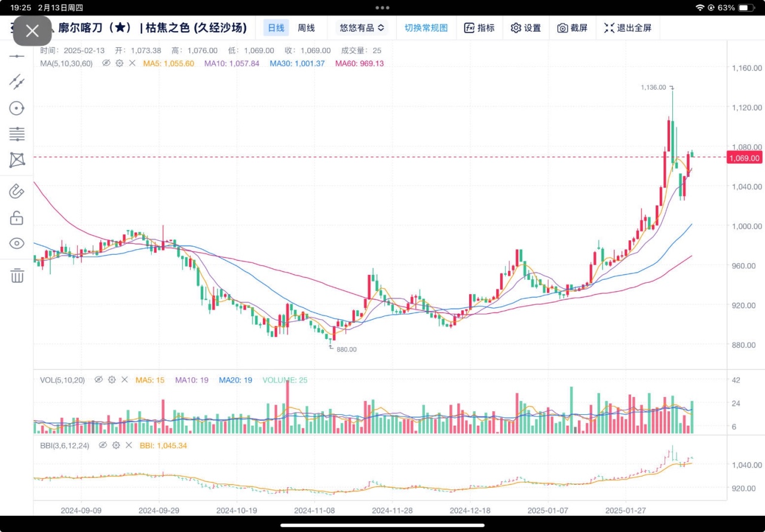The height and width of the screenshot is (532, 765).
Task: Delete all drawings with trash icon
Action: (17, 276)
